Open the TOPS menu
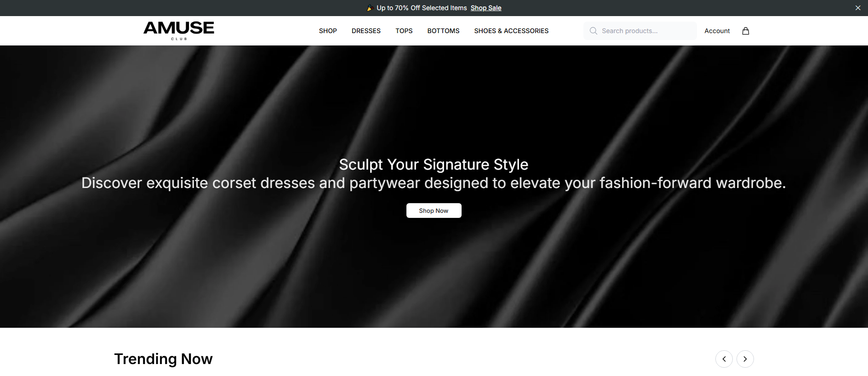This screenshot has height=376, width=868. click(x=404, y=31)
